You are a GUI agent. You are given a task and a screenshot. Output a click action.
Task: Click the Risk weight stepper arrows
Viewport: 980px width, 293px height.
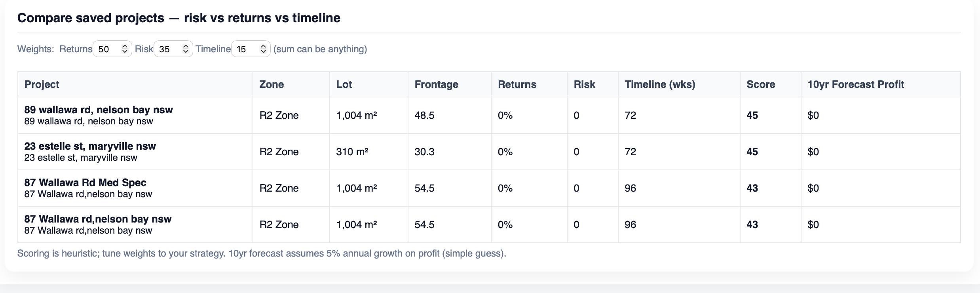click(186, 49)
